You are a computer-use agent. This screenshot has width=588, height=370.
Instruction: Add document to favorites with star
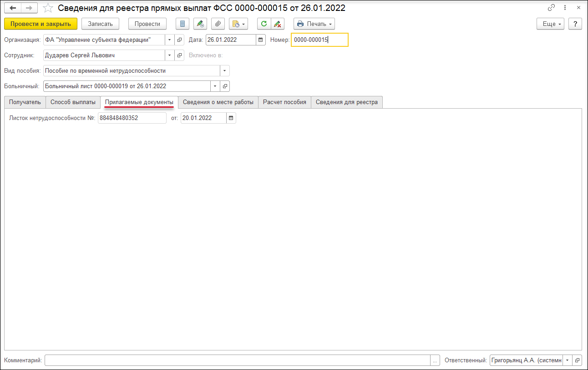(48, 8)
